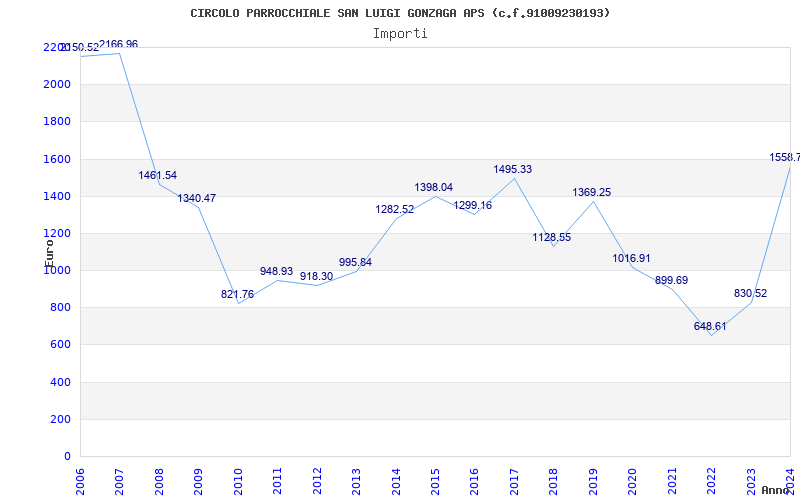Viewport: 800px width, 500px height.
Task: Click the y-axis value 2000
Action: click(x=57, y=84)
